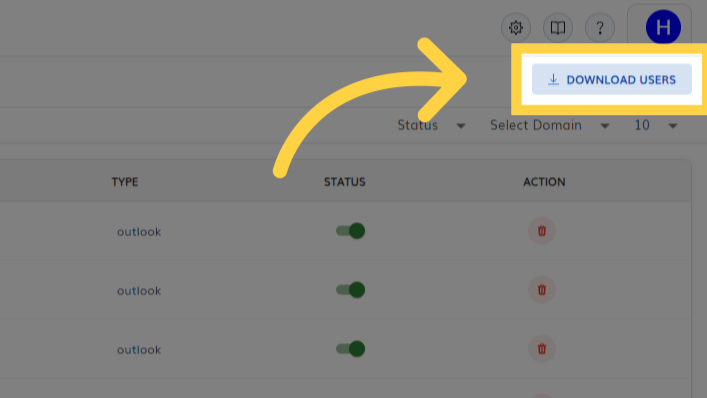707x398 pixels.
Task: Change rows per page from 10
Action: (x=656, y=125)
